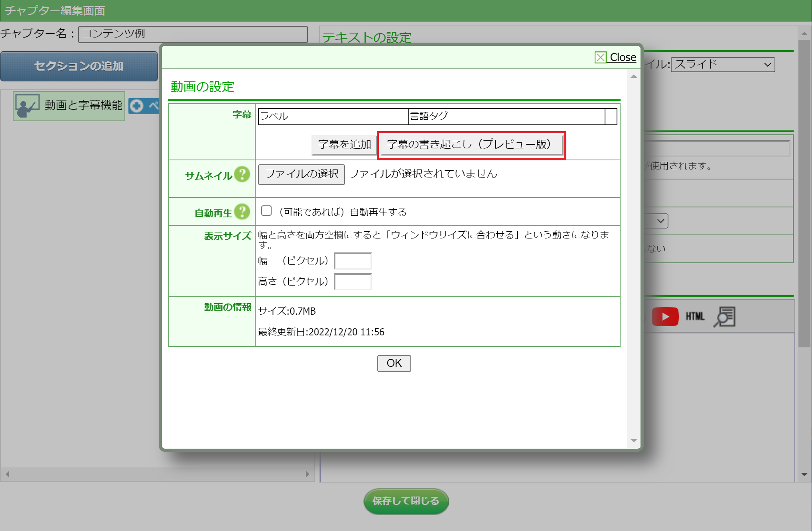Click the blue plus page-add icon
Image resolution: width=812 pixels, height=532 pixels.
136,106
